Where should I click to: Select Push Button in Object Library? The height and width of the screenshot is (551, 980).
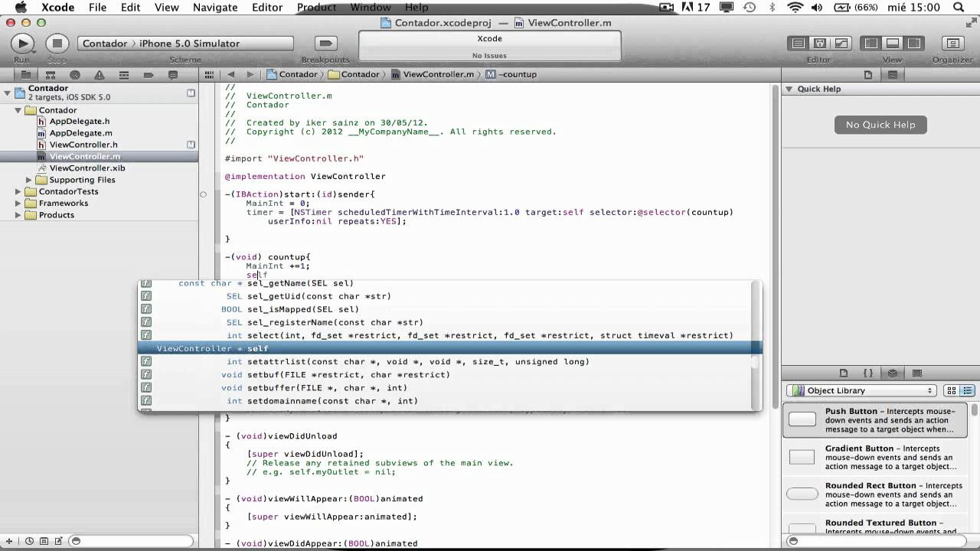click(x=877, y=420)
